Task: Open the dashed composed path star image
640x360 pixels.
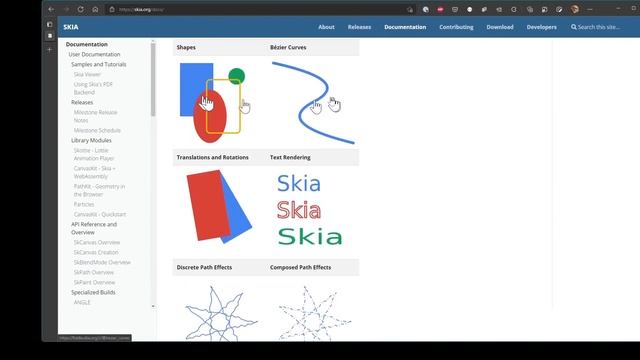Action: point(314,313)
